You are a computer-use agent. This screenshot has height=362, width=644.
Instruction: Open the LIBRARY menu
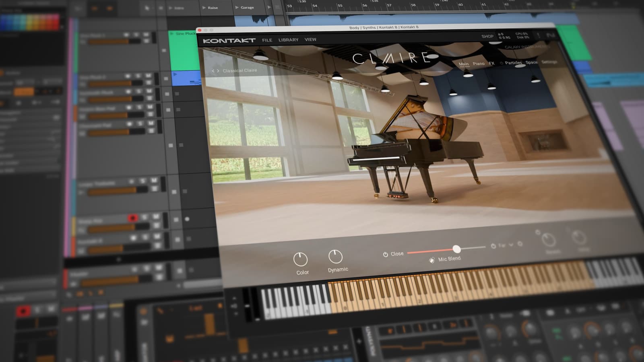(x=288, y=40)
